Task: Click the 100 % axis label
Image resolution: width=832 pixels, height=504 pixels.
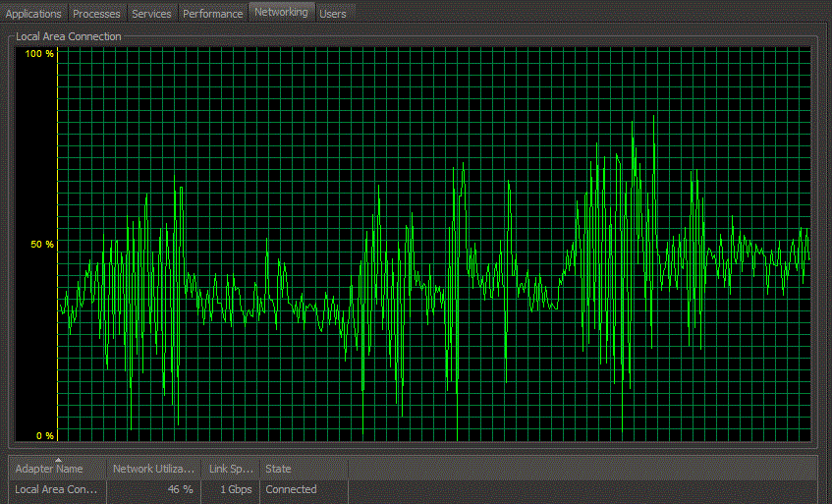Action: point(39,54)
